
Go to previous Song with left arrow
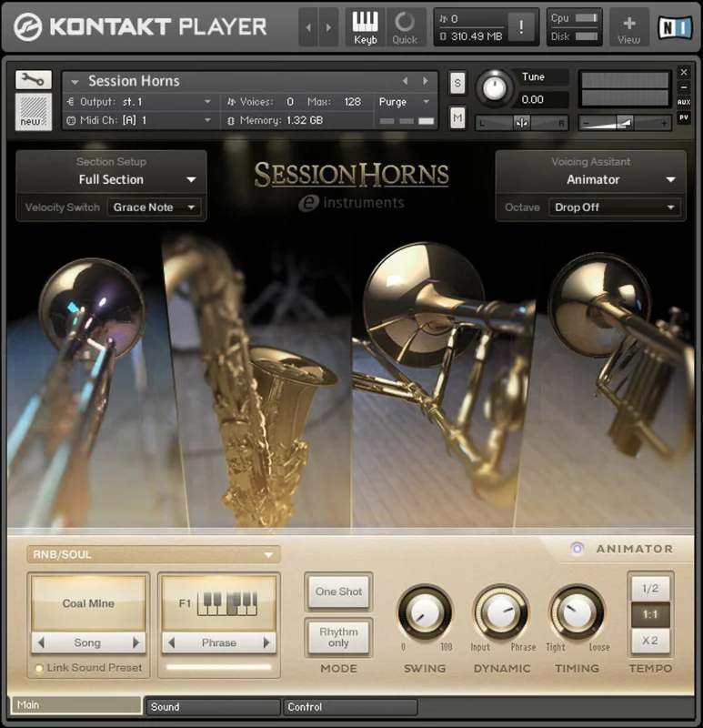point(41,642)
